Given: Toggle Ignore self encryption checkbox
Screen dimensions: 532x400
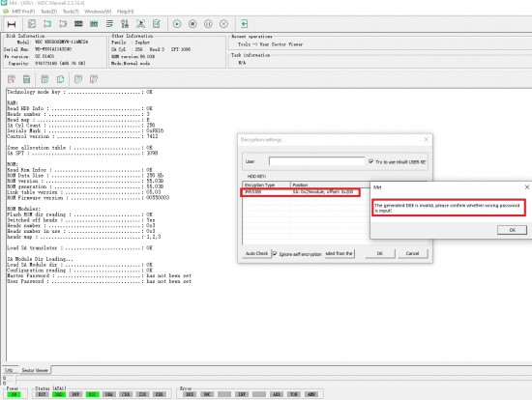Looking at the screenshot, I should point(275,253).
